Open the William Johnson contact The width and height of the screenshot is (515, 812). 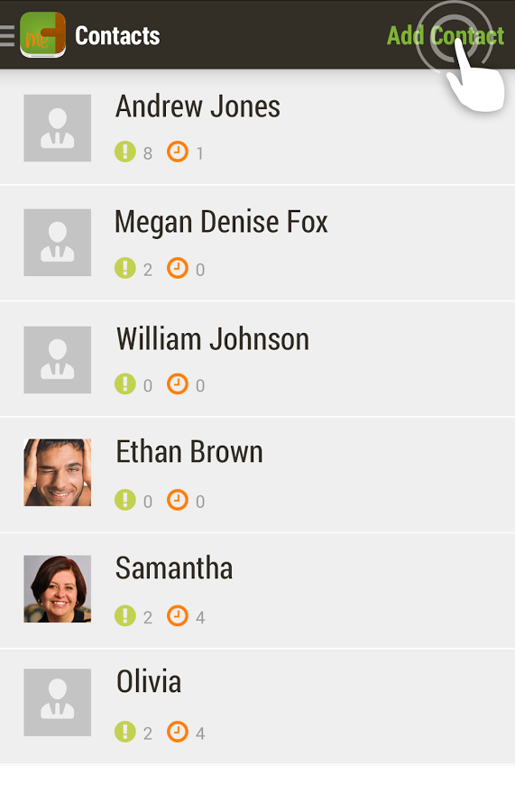(x=257, y=359)
